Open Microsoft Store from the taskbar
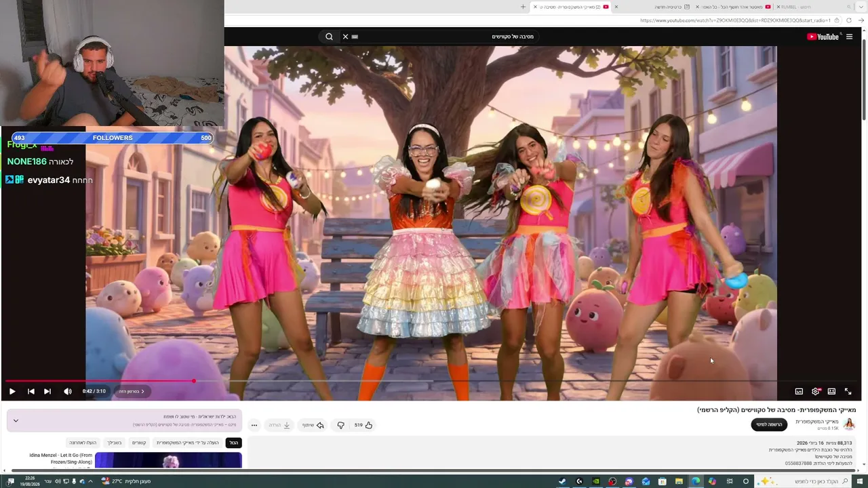The image size is (868, 488). tap(663, 481)
